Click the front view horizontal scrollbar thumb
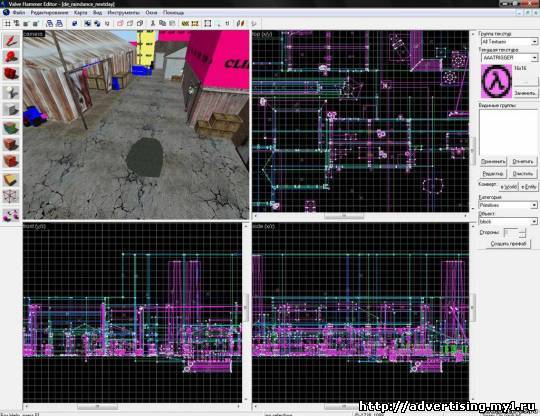 point(97,406)
